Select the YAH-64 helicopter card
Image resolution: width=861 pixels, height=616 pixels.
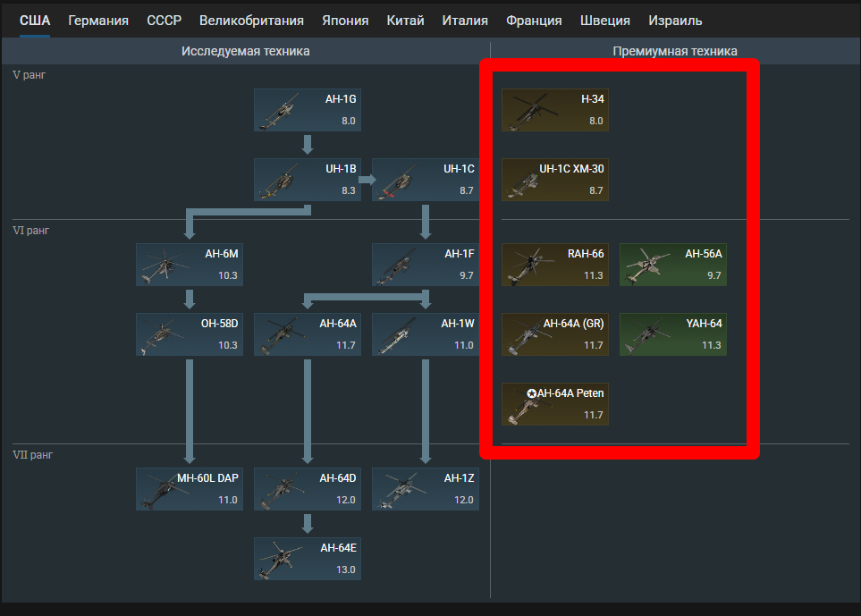[672, 334]
